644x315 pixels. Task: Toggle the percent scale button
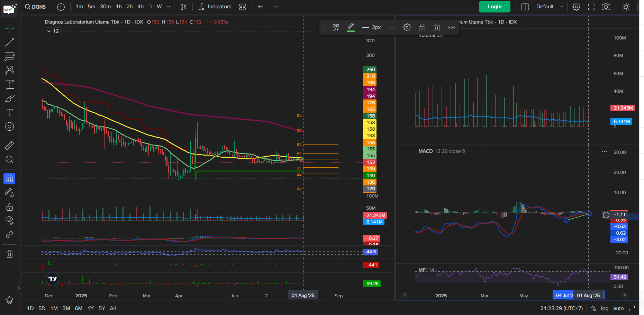pos(594,308)
